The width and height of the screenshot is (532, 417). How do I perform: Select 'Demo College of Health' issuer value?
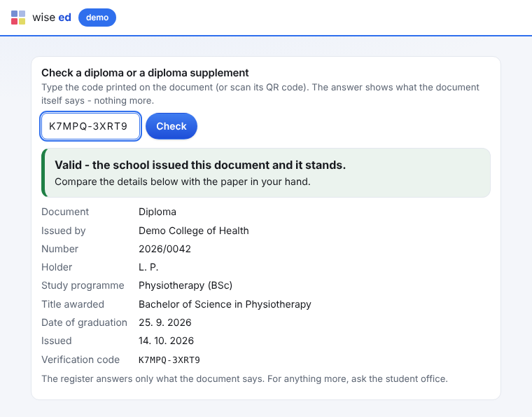194,231
